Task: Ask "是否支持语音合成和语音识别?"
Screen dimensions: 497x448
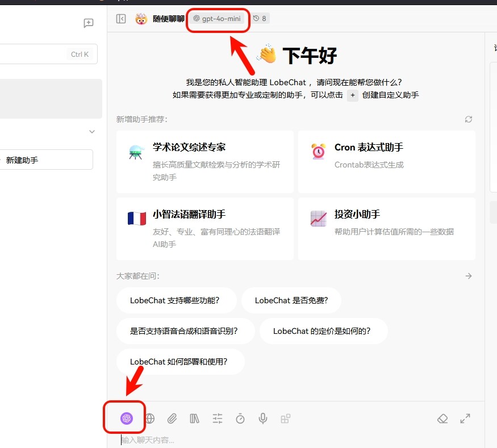Action: [x=185, y=331]
